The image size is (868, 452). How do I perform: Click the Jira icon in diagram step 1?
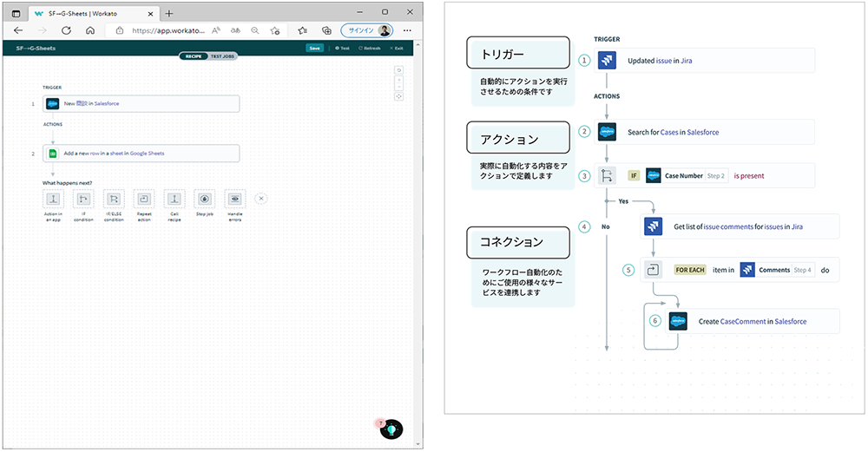pyautogui.click(x=608, y=61)
